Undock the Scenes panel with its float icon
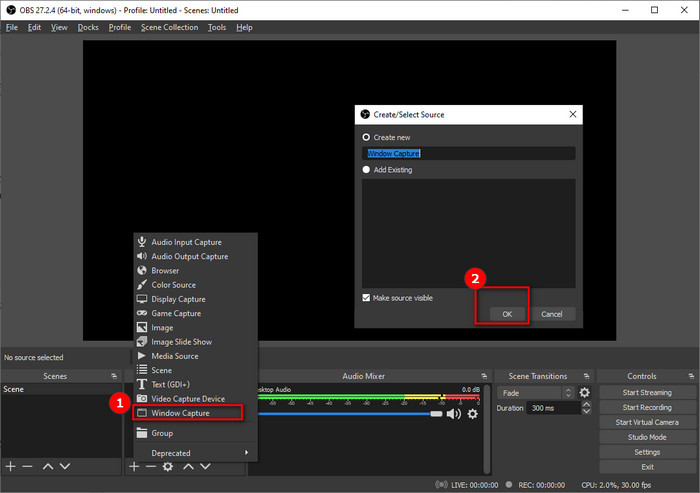This screenshot has width=700, height=493. (114, 376)
